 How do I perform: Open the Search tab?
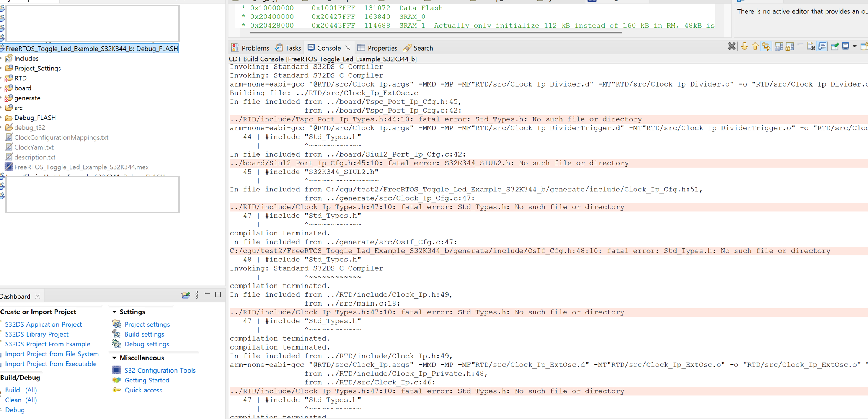(418, 48)
